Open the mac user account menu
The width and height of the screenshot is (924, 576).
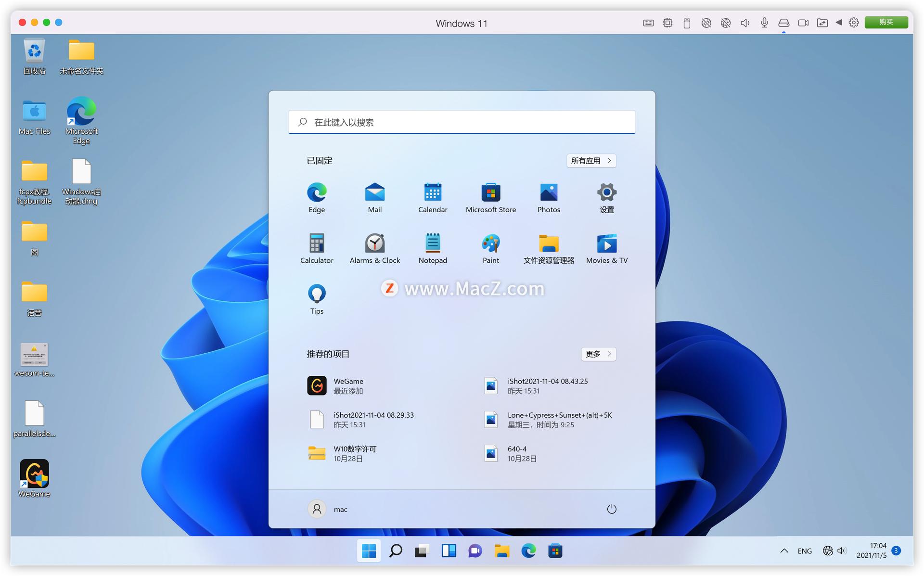point(328,509)
